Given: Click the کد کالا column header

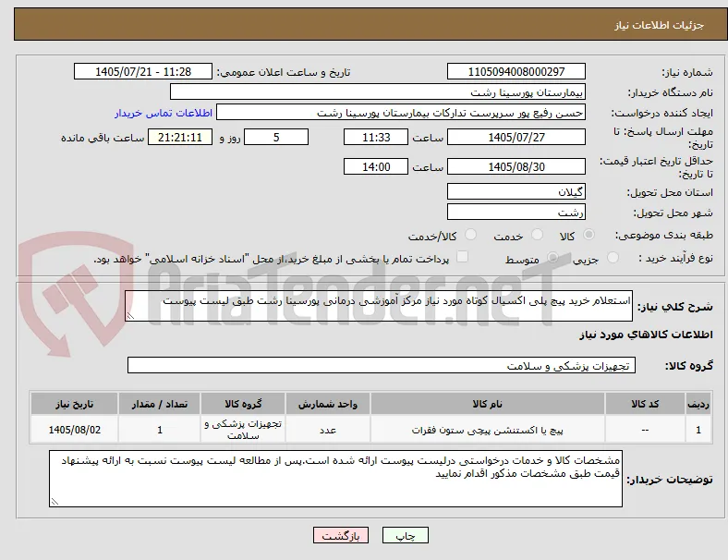Looking at the screenshot, I should (645, 404).
